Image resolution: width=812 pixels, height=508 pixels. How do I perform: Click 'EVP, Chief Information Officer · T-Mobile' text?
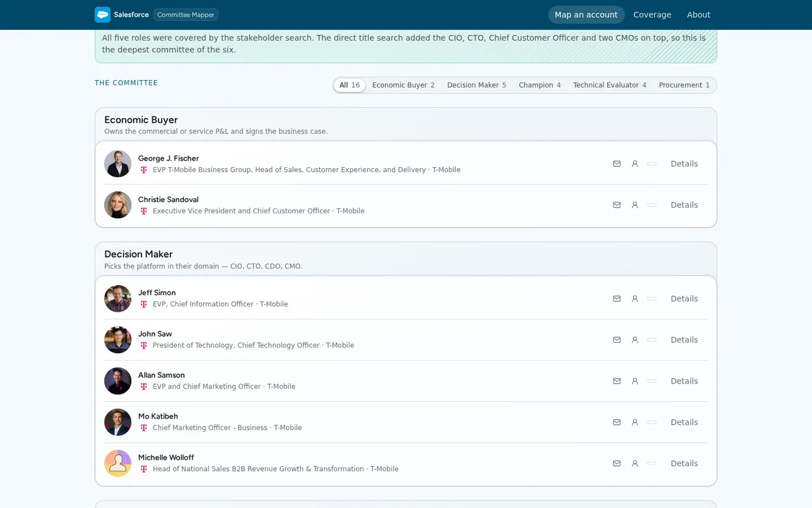pyautogui.click(x=220, y=304)
